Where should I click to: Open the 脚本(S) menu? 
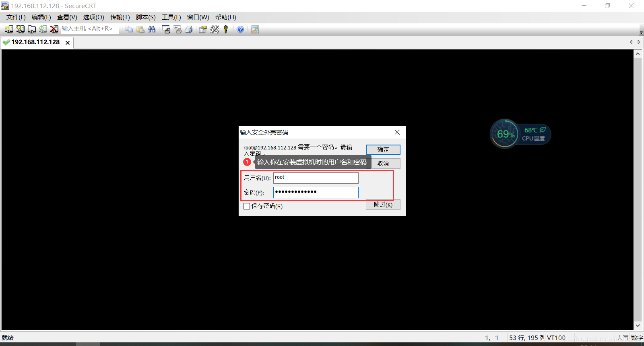(146, 17)
